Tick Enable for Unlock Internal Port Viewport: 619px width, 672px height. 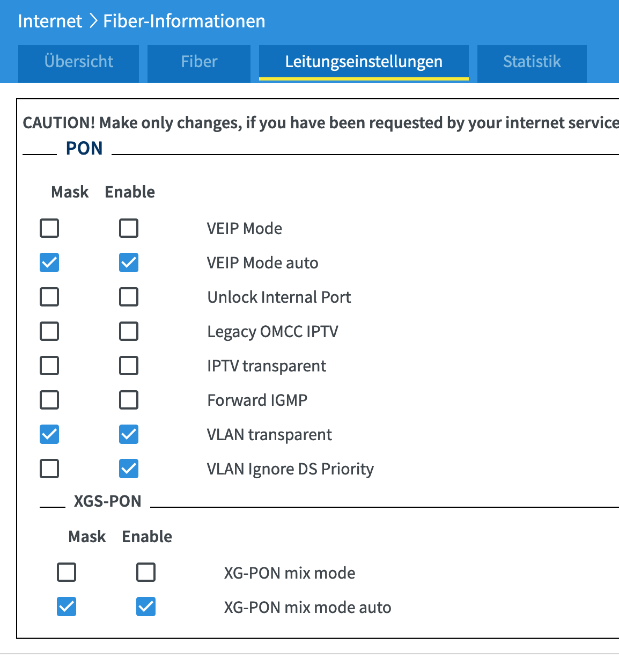129,297
